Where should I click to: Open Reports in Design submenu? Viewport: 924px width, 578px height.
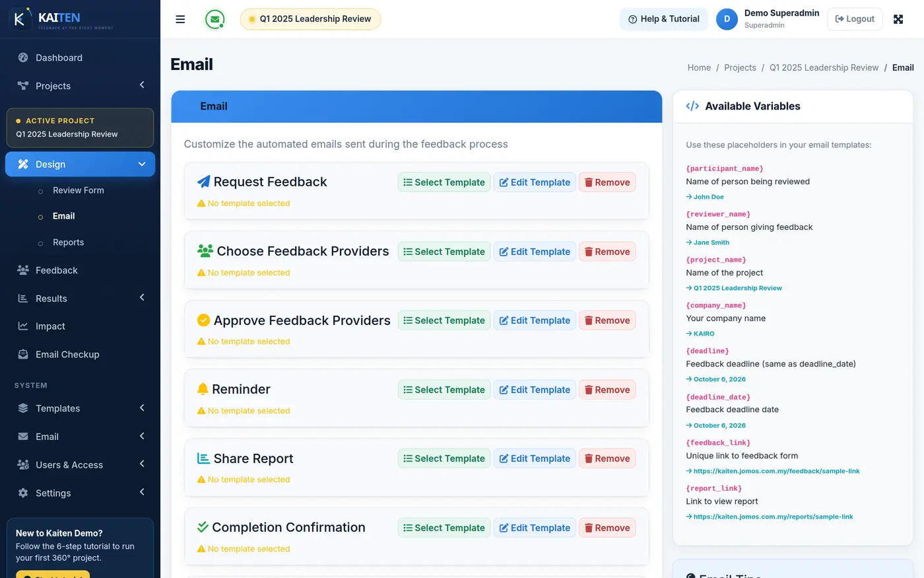[68, 242]
